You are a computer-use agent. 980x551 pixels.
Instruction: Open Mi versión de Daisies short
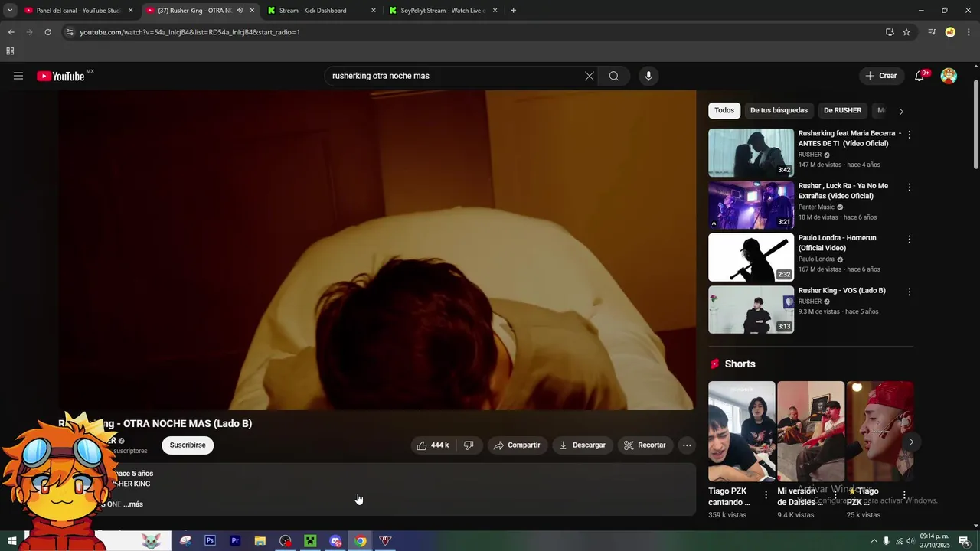click(811, 431)
